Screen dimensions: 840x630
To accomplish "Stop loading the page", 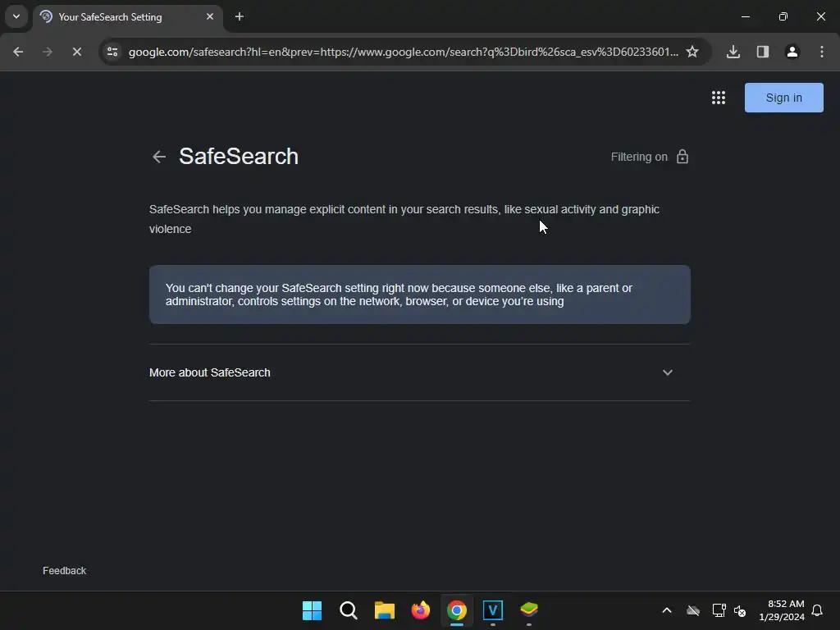I will [x=76, y=52].
